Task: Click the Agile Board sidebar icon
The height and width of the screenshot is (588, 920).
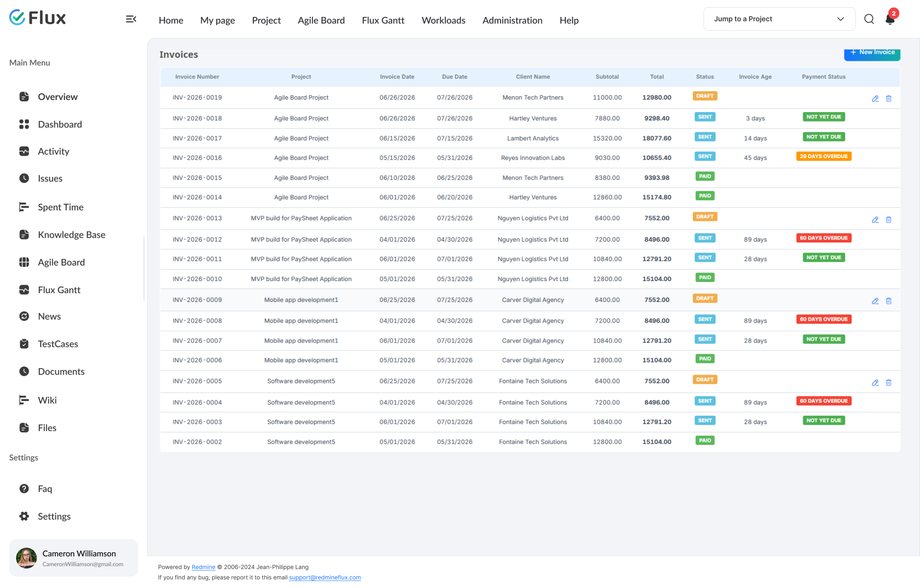Action: point(24,262)
